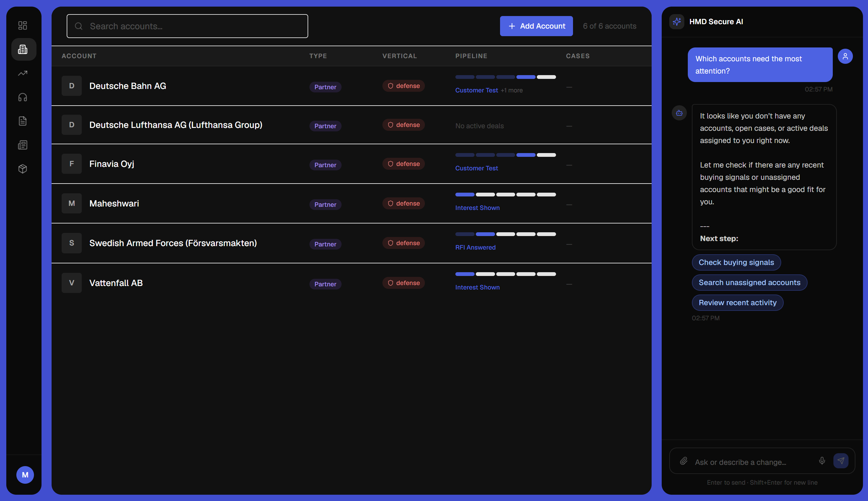Select the accounts building icon in sidebar

[23, 49]
